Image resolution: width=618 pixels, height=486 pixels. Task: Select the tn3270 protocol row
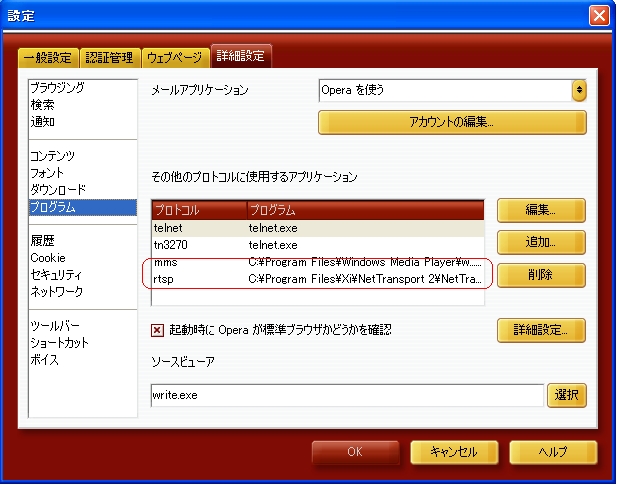[318, 245]
